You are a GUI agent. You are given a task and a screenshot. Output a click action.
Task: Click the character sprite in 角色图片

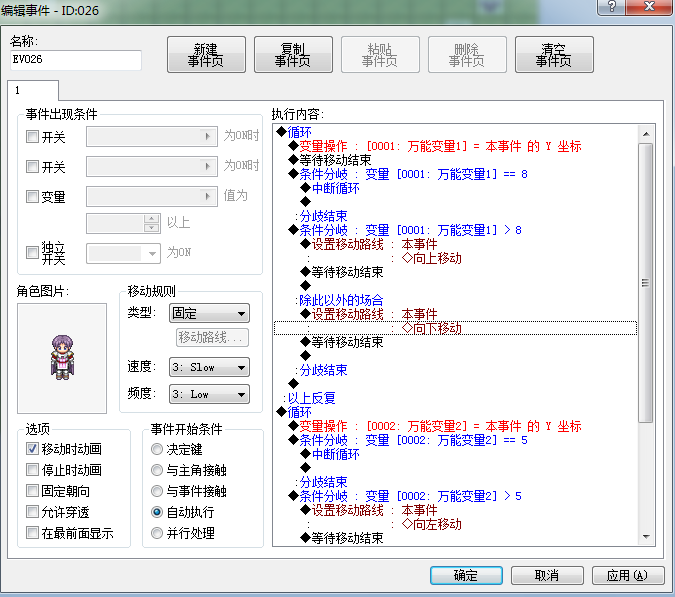pyautogui.click(x=62, y=358)
